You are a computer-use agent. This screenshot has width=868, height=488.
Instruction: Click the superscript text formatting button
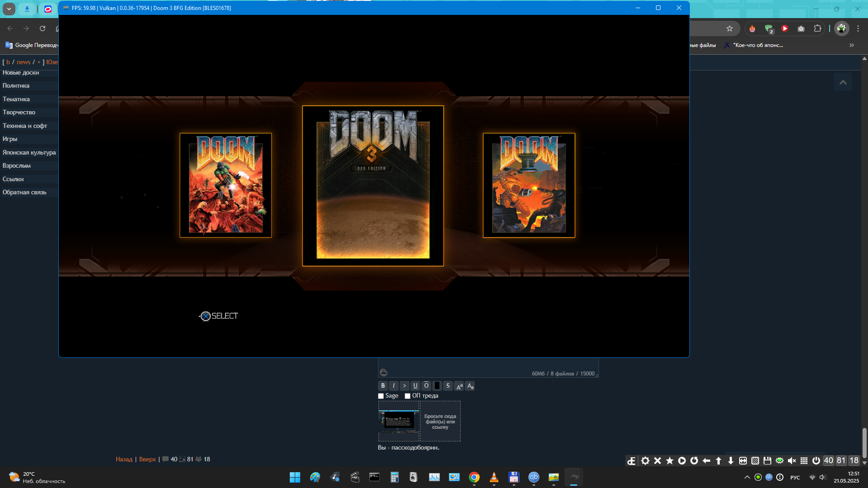[x=459, y=386]
